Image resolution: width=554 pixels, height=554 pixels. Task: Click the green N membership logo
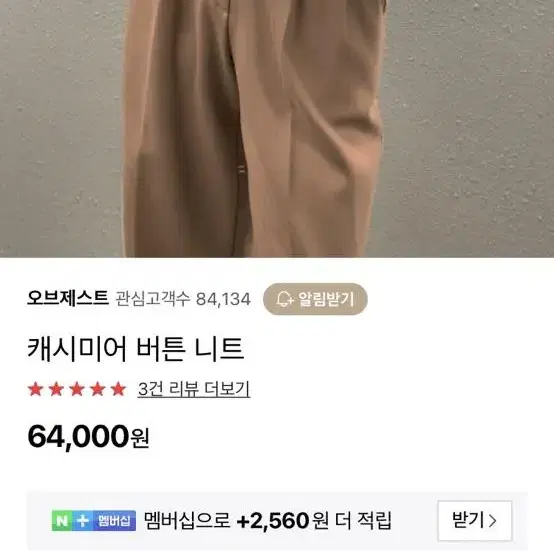coord(61,520)
